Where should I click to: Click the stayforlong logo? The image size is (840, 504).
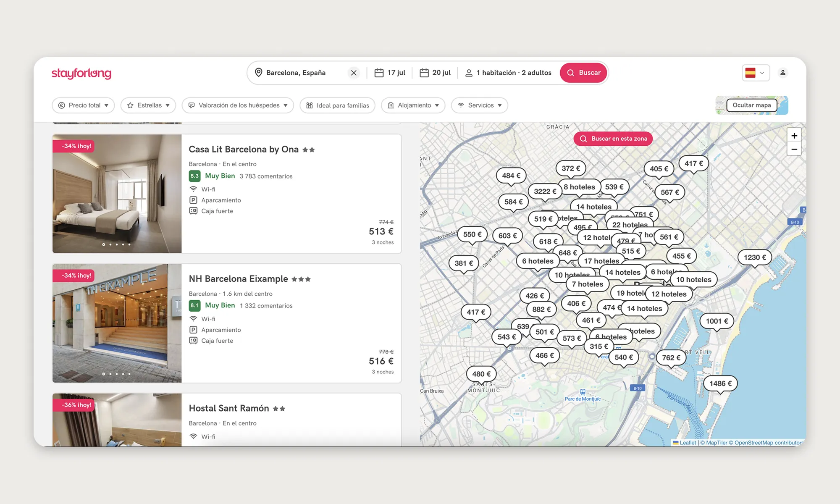pos(81,73)
